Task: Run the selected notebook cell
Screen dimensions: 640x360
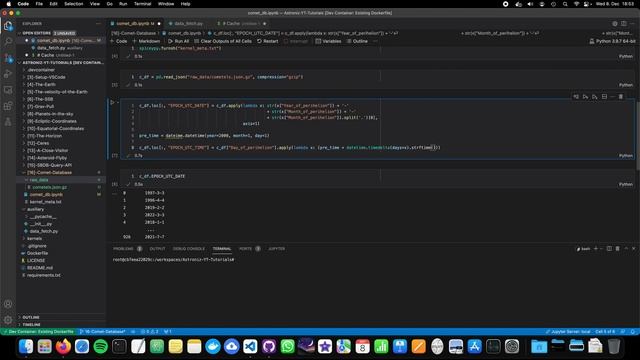Action: (113, 102)
